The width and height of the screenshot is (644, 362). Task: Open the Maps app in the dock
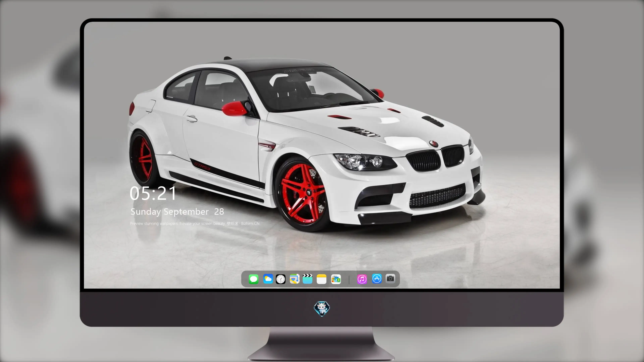tap(294, 279)
